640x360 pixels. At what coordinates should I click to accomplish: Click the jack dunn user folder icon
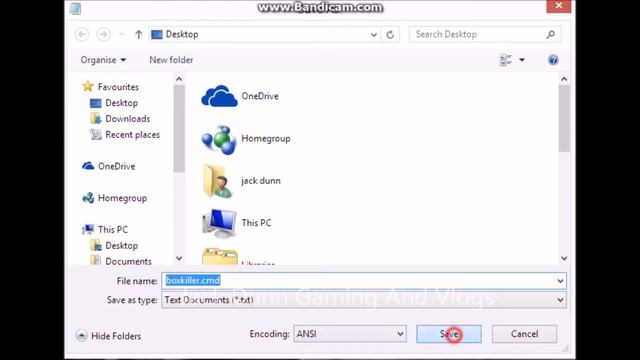(218, 181)
